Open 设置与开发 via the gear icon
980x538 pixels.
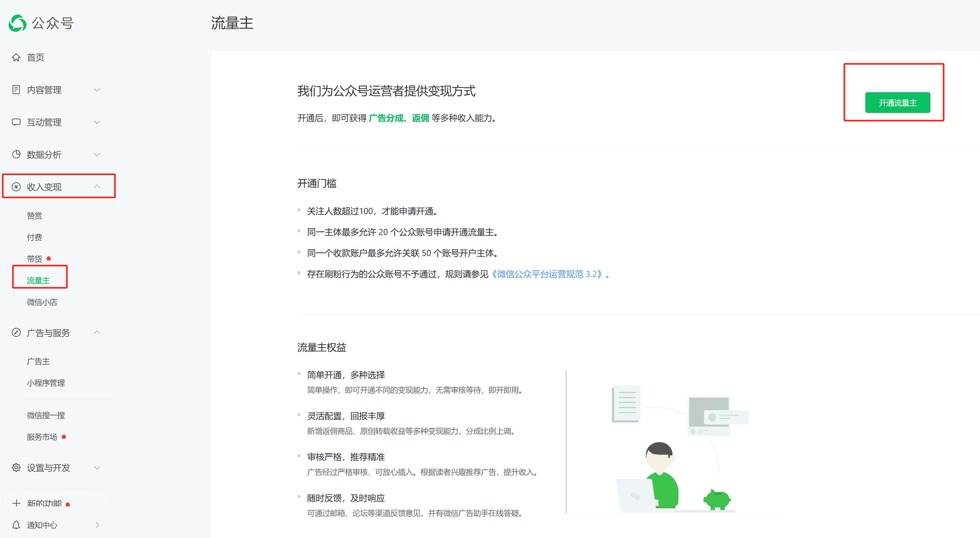click(16, 468)
